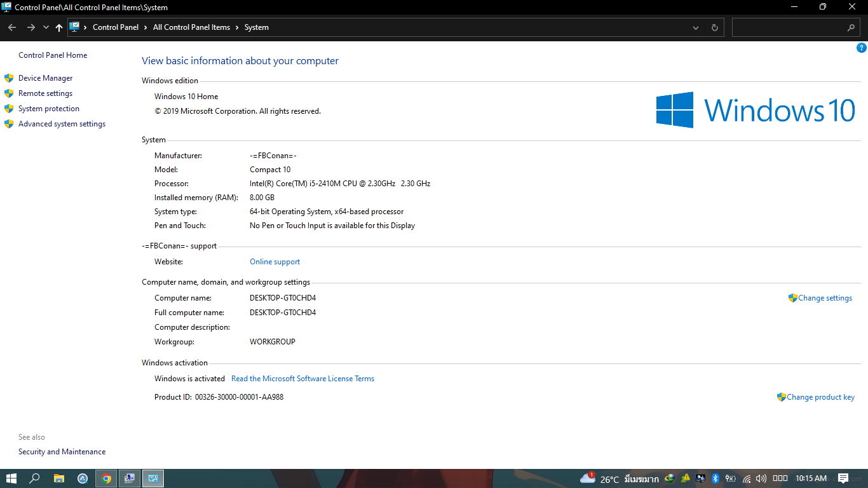This screenshot has width=868, height=488.
Task: Click the Forward navigation arrow
Action: (31, 27)
